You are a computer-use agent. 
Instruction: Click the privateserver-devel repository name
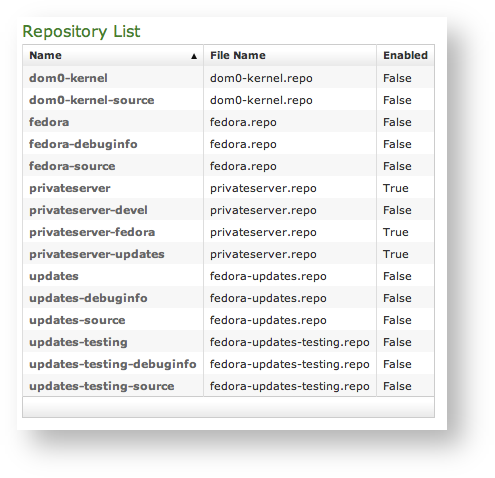point(88,210)
